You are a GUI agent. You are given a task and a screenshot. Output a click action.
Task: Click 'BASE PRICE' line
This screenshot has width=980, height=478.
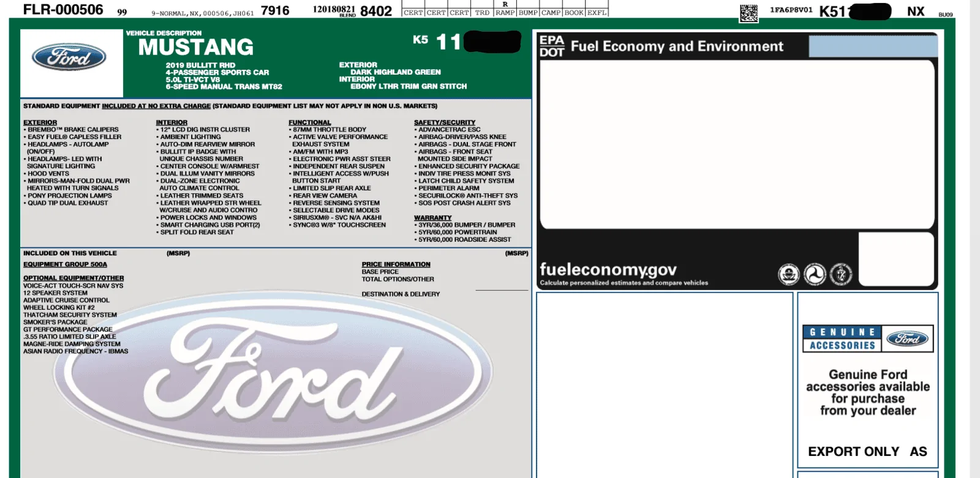click(380, 272)
